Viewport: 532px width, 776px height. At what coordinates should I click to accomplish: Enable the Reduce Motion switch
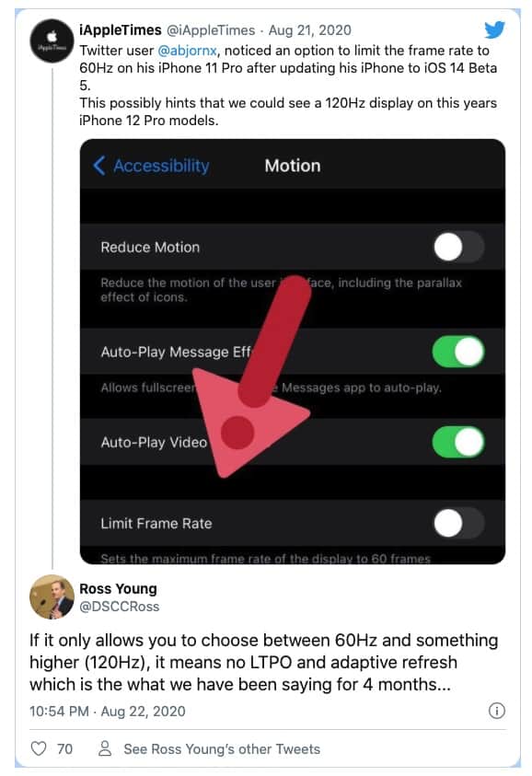pos(458,247)
